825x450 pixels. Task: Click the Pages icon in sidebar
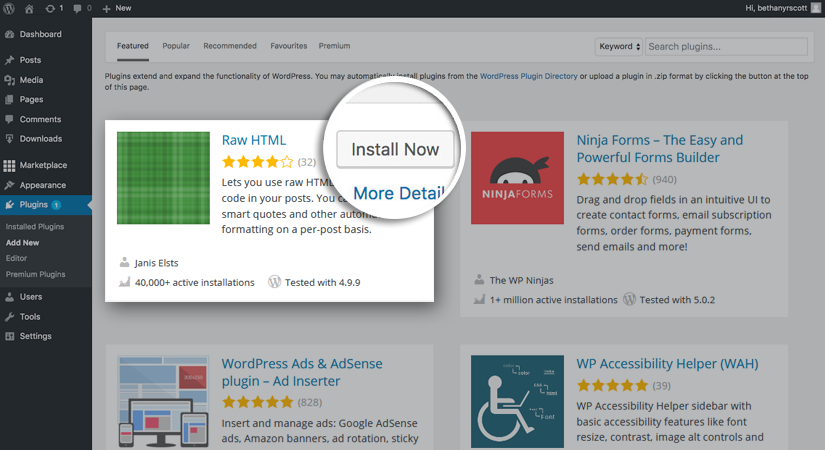pos(9,99)
